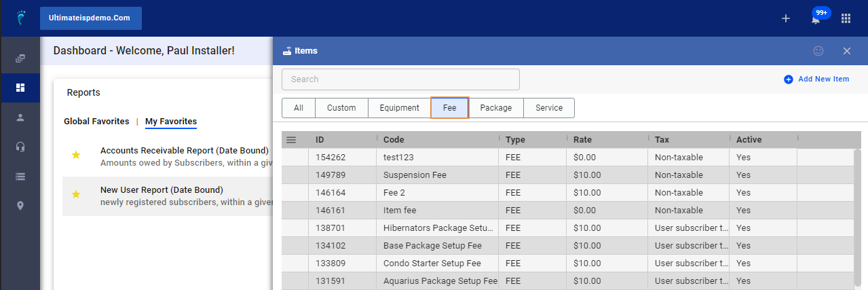
Task: Open the table column menu icon
Action: click(291, 140)
